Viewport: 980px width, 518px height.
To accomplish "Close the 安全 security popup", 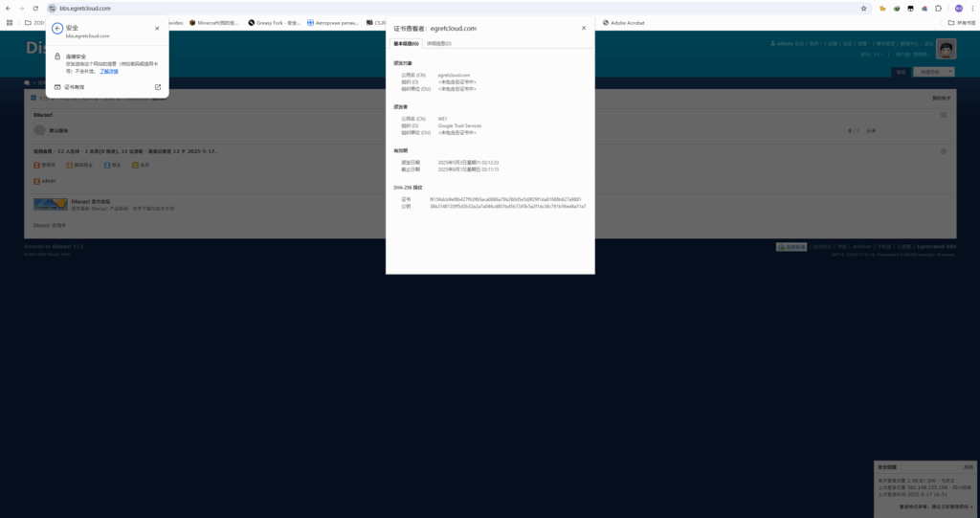I will (157, 28).
